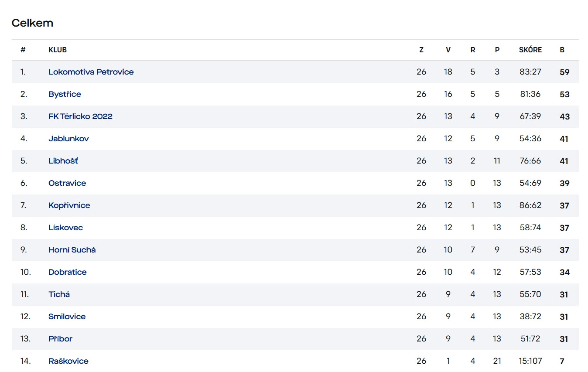This screenshot has width=588, height=372.
Task: Click the SKÓRE column header
Action: tap(530, 50)
